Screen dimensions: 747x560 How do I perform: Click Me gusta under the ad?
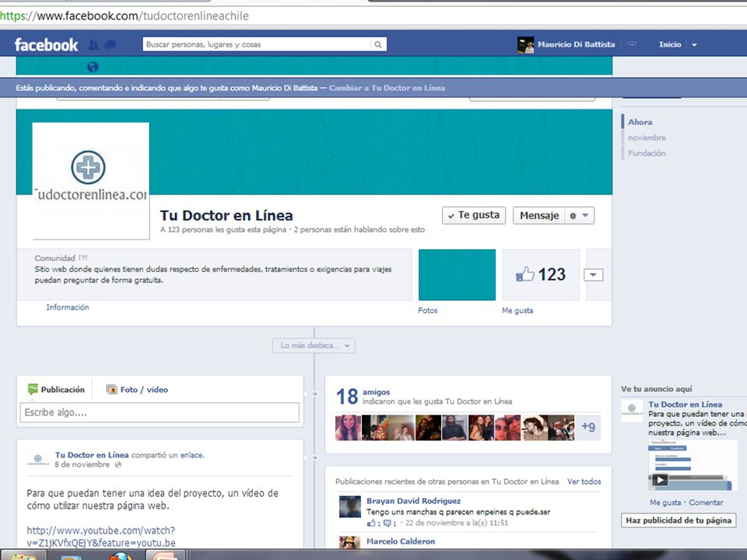(665, 502)
